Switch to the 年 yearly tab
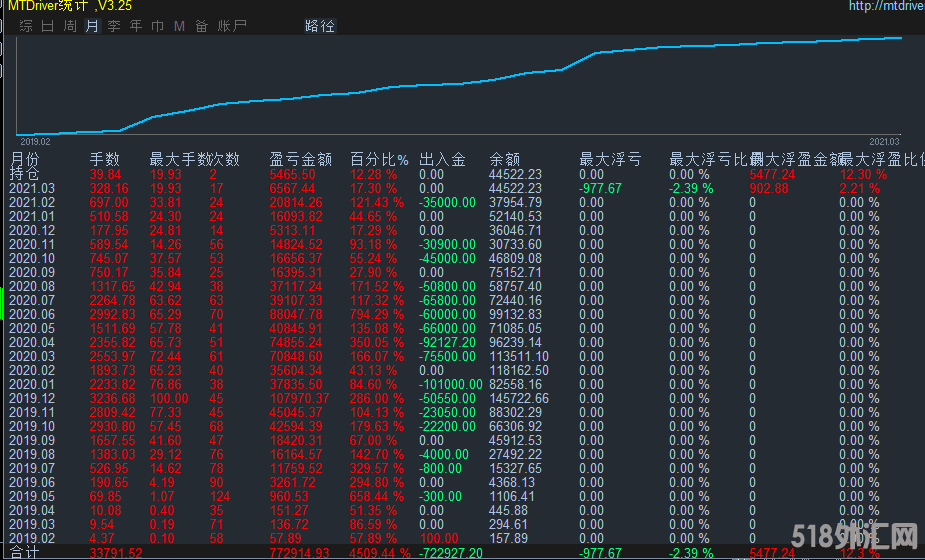The height and width of the screenshot is (560, 925). pos(136,26)
